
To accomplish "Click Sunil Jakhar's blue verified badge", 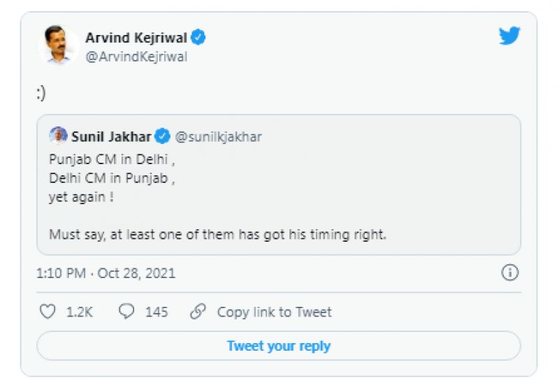I will [x=162, y=136].
